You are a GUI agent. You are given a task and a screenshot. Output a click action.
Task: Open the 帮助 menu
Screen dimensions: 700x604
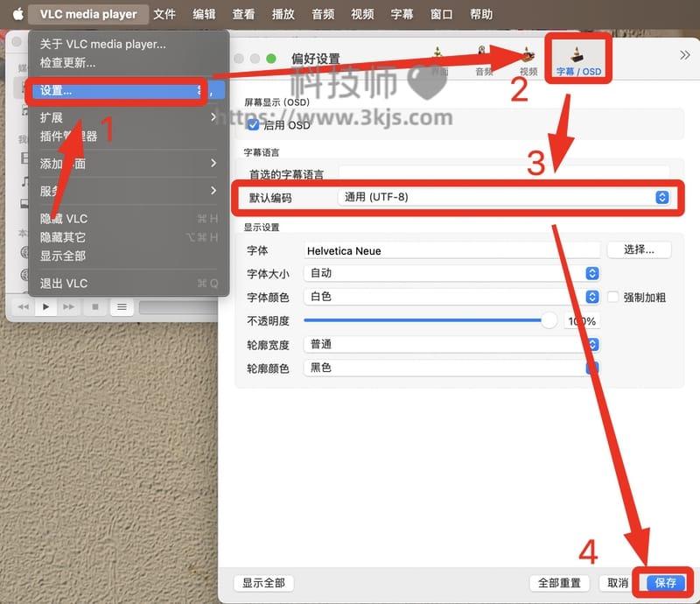481,14
